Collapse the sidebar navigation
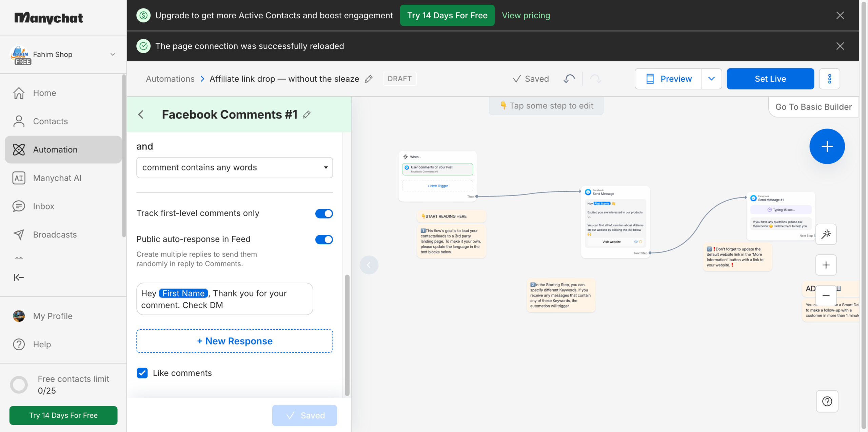868x432 pixels. 19,277
